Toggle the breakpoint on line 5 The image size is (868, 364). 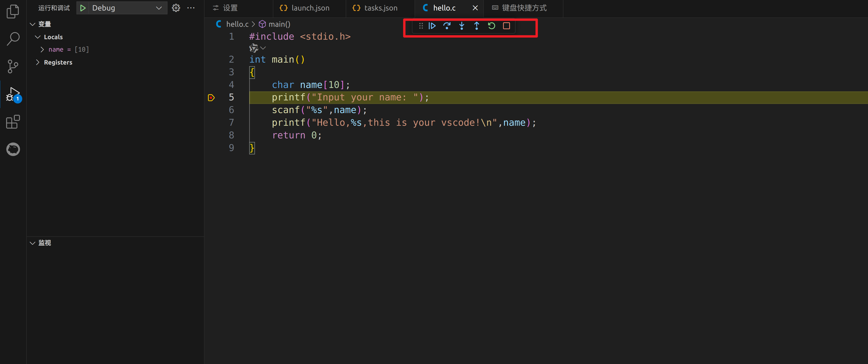coord(211,98)
